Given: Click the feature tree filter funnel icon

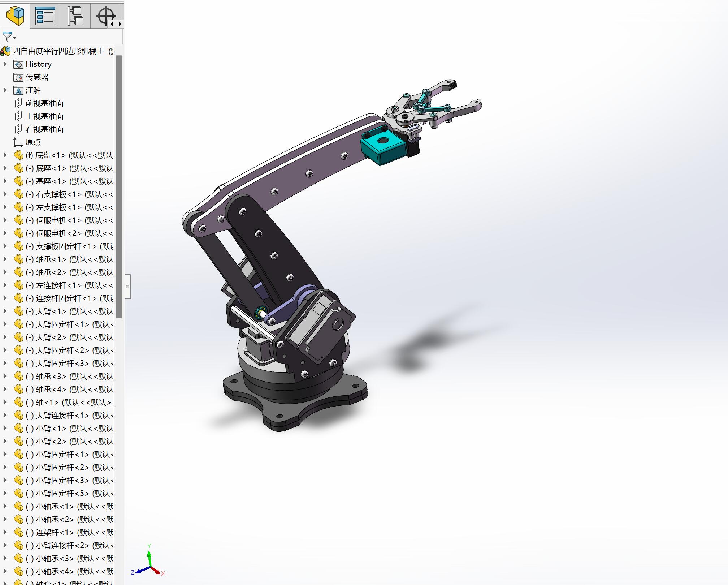Looking at the screenshot, I should coord(8,36).
